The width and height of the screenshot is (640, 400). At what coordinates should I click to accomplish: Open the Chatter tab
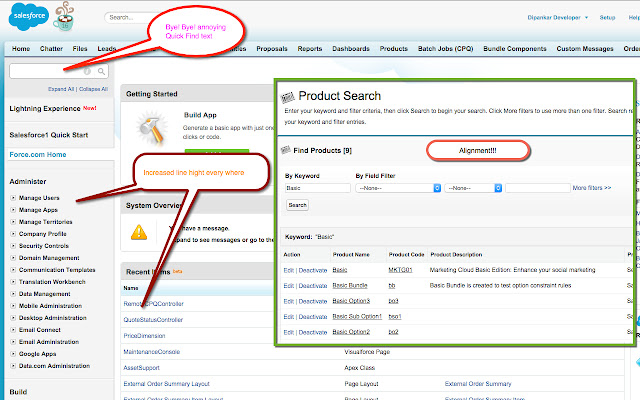(x=51, y=49)
